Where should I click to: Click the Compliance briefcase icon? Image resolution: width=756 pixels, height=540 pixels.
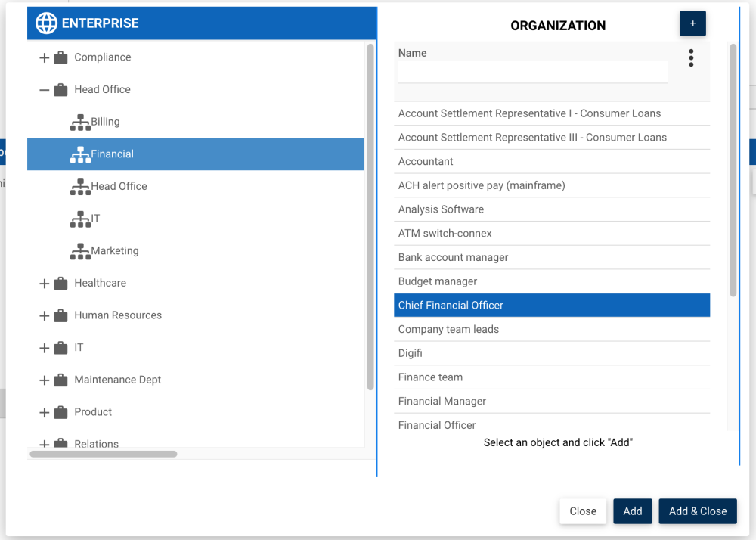tap(61, 57)
